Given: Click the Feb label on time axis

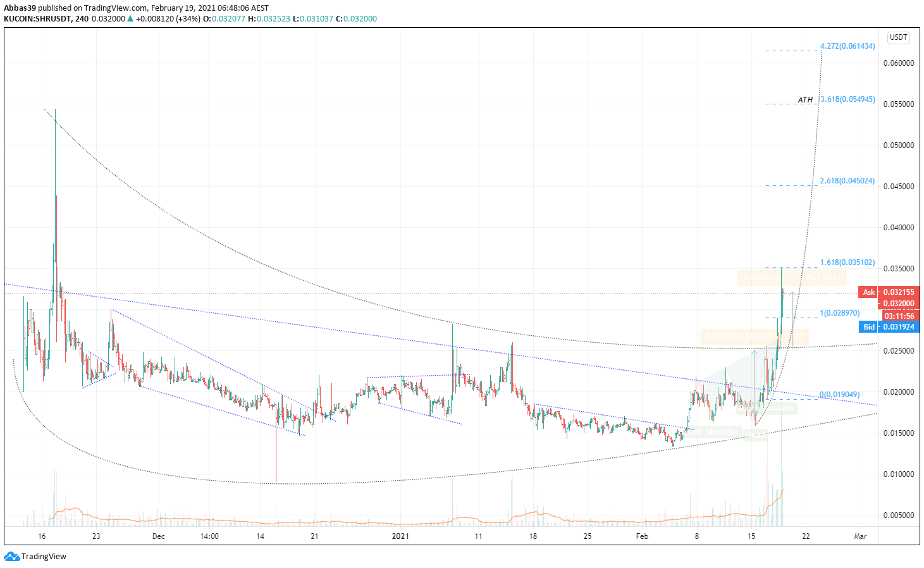Looking at the screenshot, I should point(642,536).
